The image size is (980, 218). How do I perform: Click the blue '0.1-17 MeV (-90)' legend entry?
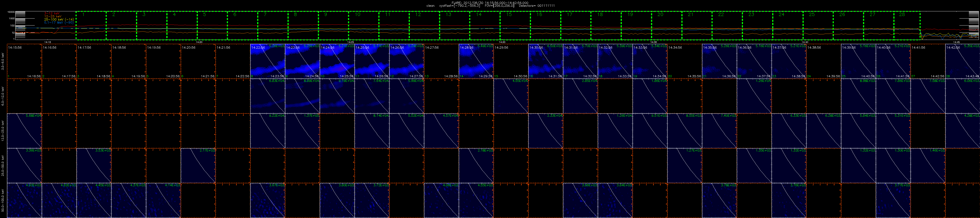(x=59, y=22)
